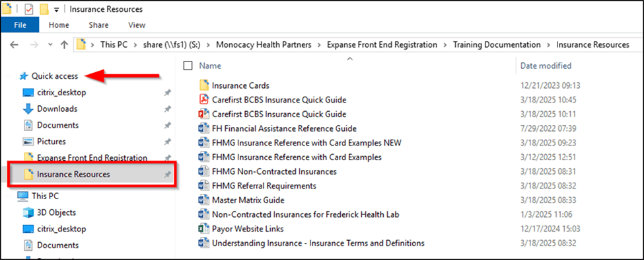Click the properties checkmark icon in title bar
The width and height of the screenshot is (644, 260).
point(29,9)
